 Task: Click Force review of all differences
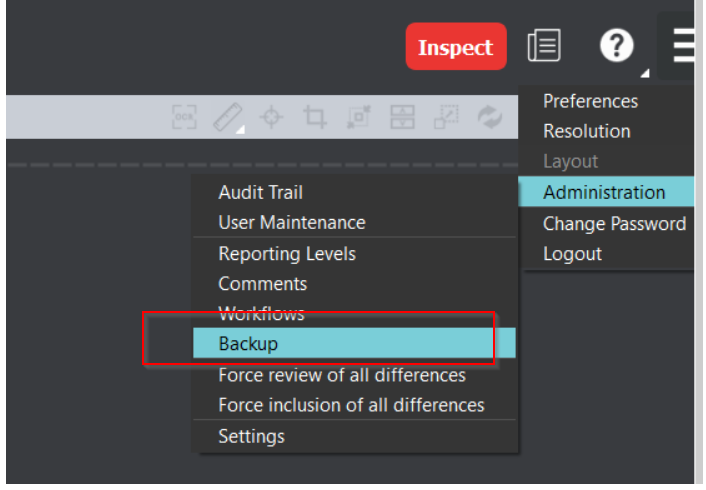coord(342,375)
